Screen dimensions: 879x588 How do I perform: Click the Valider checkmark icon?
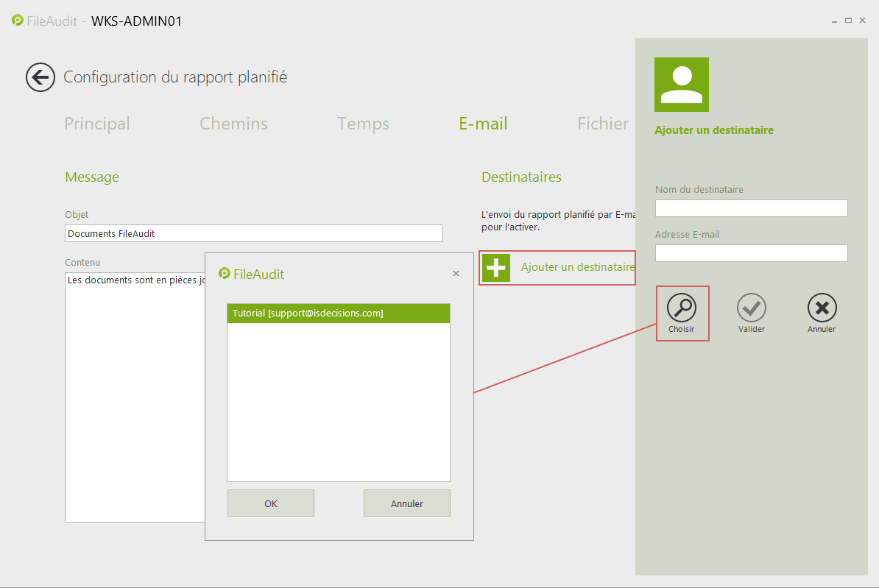pos(752,308)
